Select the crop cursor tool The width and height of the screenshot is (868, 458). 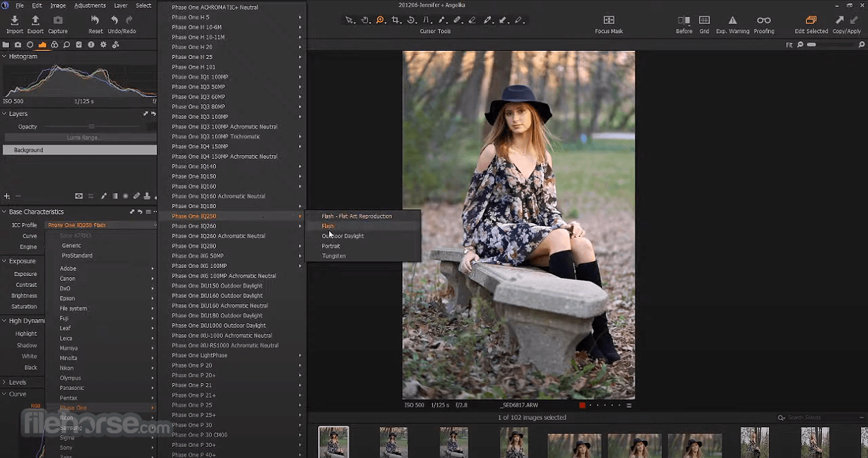(x=396, y=21)
